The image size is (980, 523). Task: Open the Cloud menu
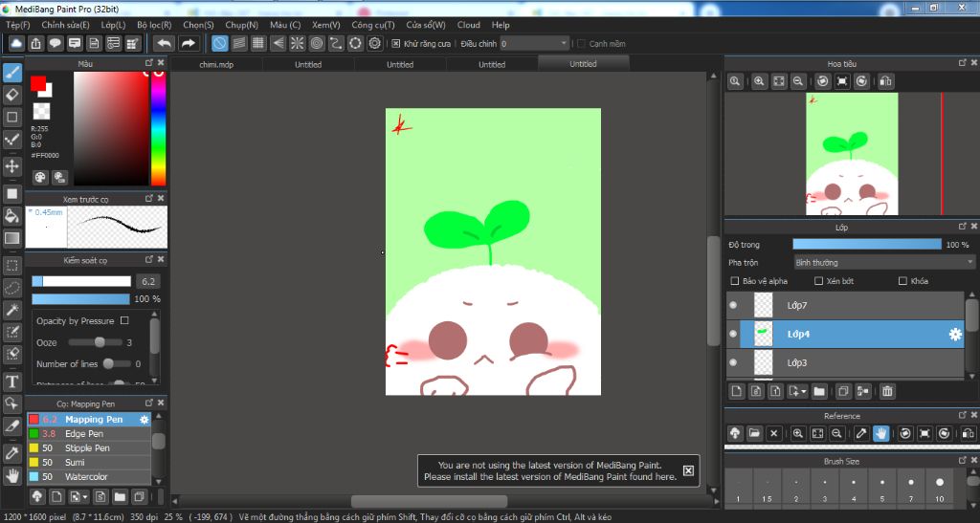tap(468, 25)
